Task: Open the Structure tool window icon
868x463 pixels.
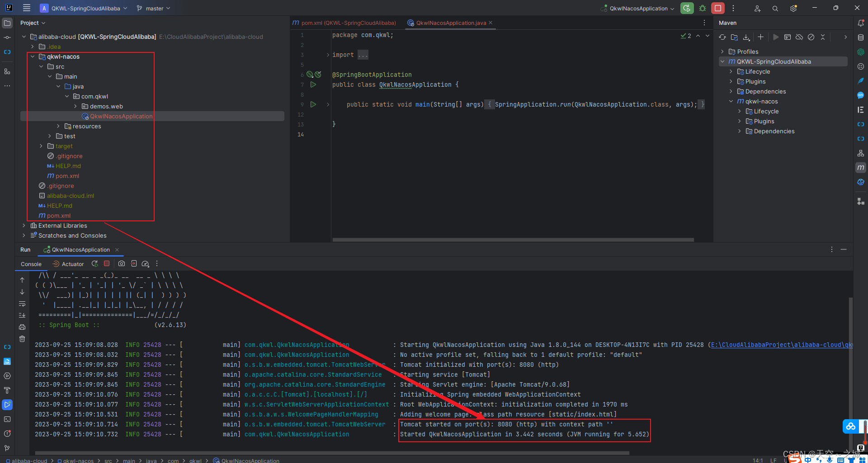Action: (7, 71)
